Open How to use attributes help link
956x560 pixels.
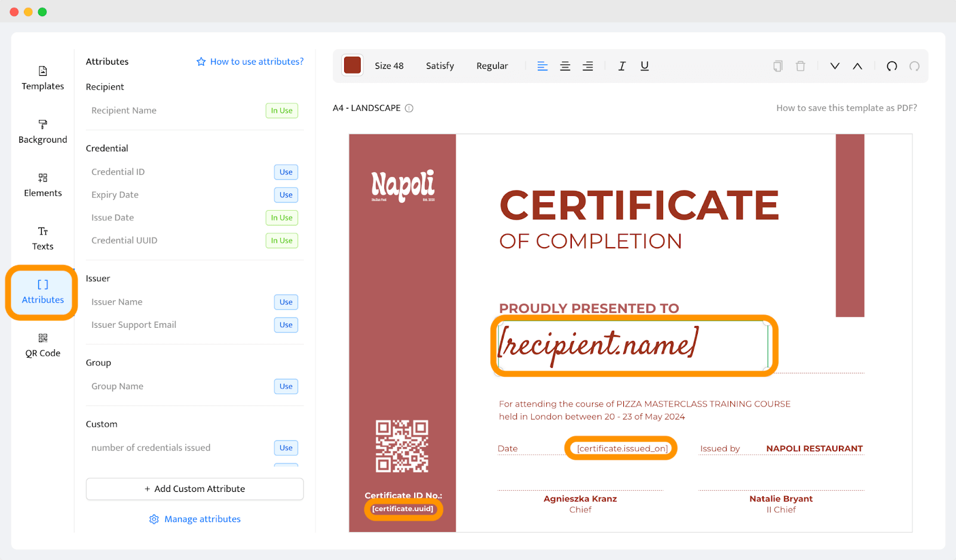pos(250,61)
